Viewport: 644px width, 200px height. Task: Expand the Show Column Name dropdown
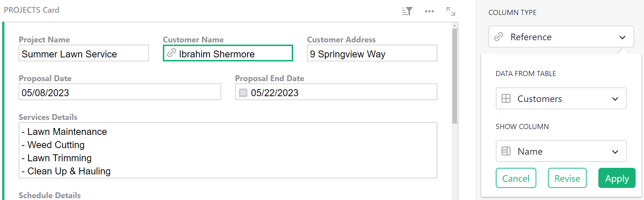[561, 151]
